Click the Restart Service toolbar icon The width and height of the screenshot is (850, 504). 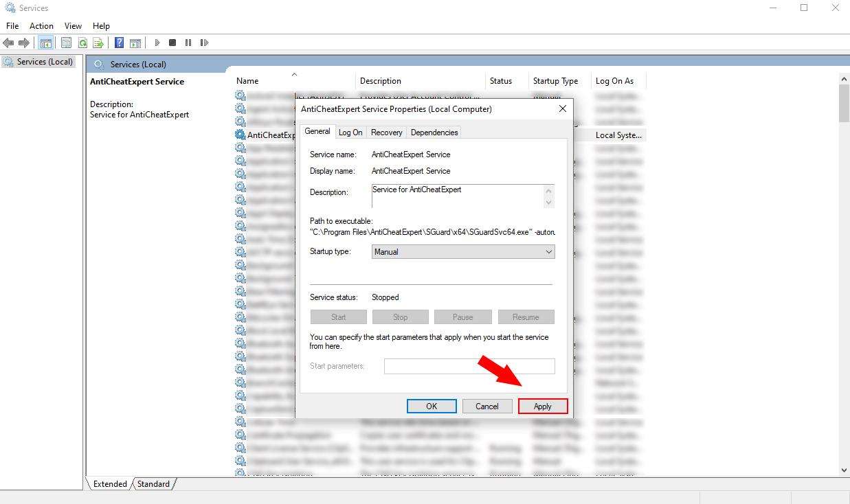point(204,43)
